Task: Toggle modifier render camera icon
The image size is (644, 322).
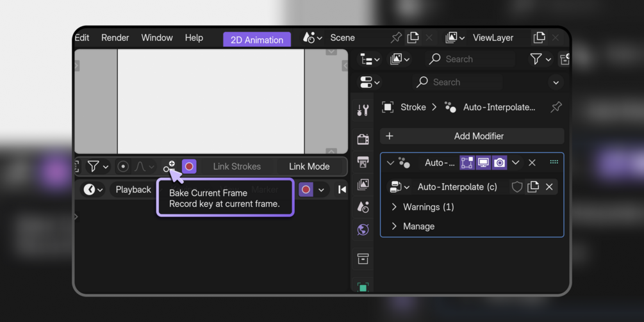Action: tap(499, 163)
